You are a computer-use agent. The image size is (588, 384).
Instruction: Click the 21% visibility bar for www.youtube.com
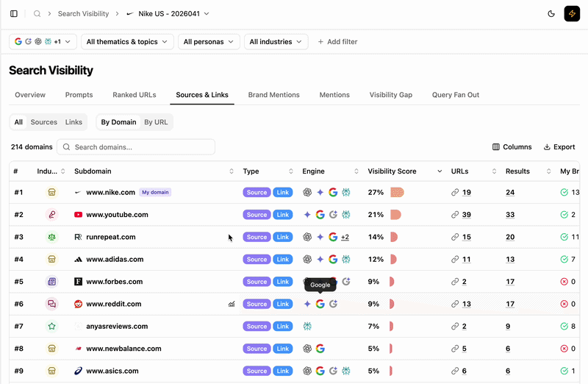pyautogui.click(x=395, y=215)
